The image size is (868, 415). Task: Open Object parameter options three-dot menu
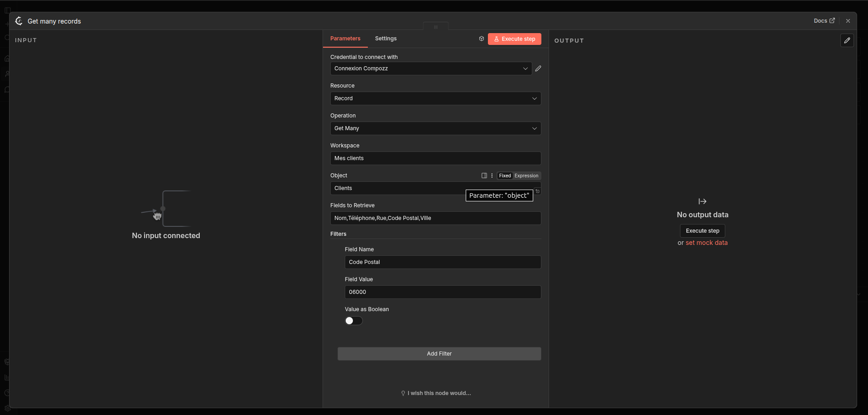[492, 176]
